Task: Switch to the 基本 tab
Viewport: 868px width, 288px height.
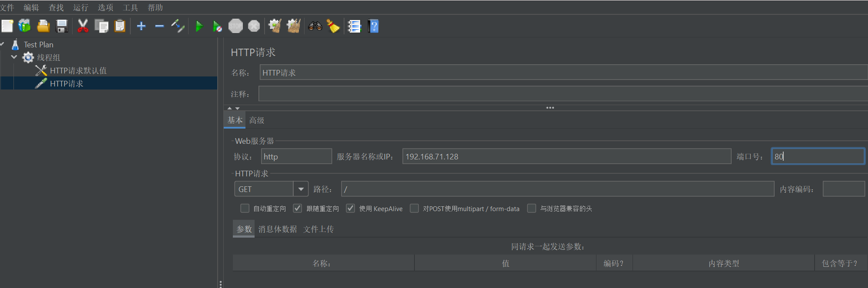Action: [235, 120]
